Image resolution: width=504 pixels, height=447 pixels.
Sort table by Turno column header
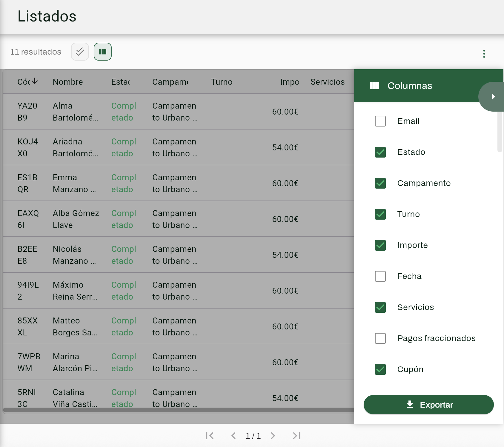(222, 82)
